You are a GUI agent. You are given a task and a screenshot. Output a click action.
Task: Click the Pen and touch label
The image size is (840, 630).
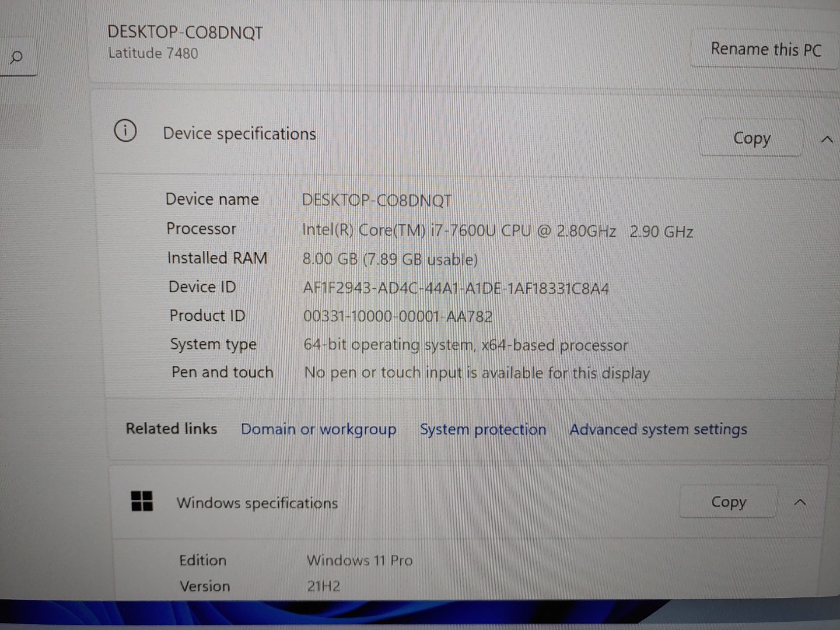[x=222, y=372]
